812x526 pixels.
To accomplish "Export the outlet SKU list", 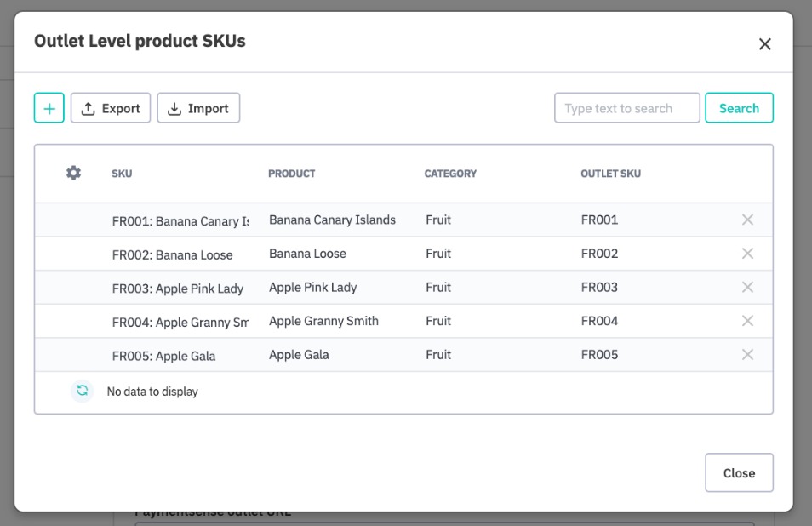I will (x=111, y=108).
